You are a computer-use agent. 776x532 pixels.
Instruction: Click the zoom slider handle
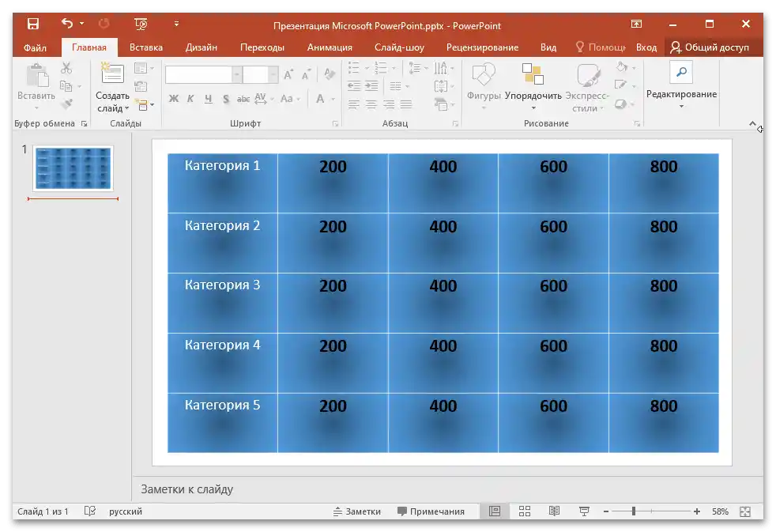pyautogui.click(x=634, y=511)
